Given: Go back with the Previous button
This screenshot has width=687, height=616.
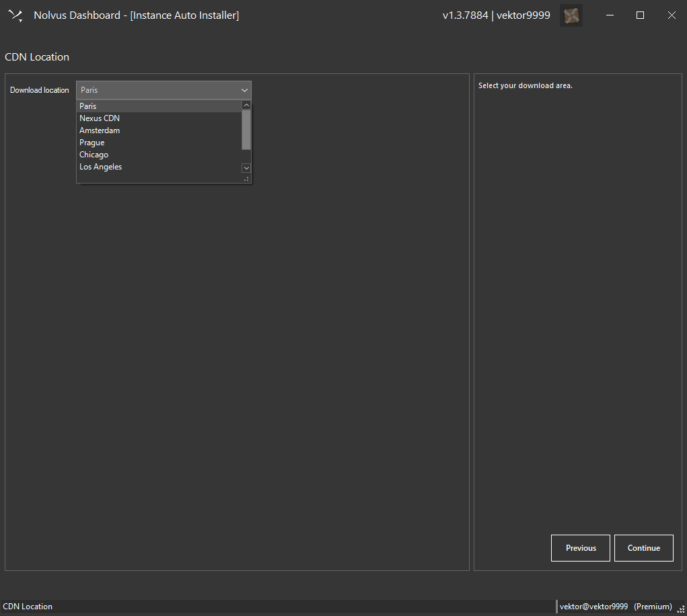Looking at the screenshot, I should 581,547.
